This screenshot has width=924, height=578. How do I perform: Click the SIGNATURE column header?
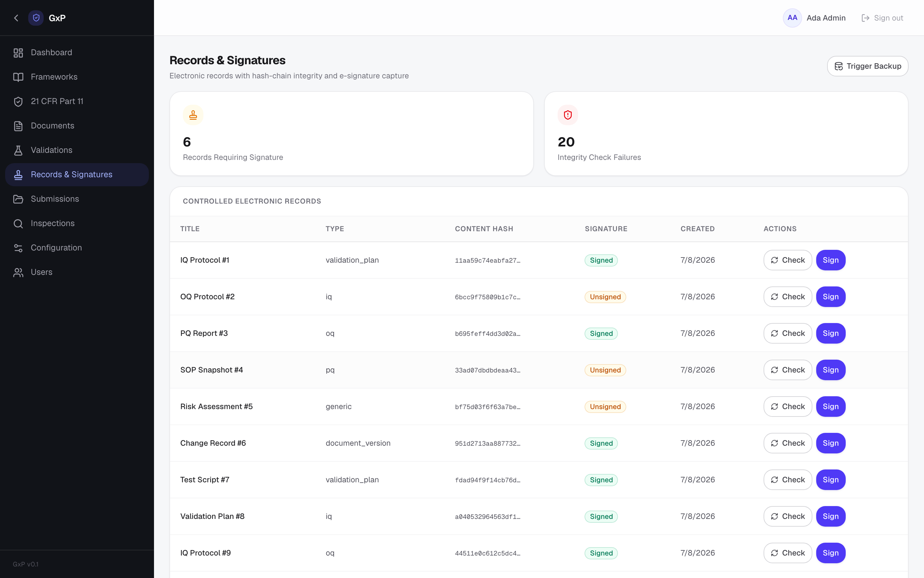pos(606,229)
